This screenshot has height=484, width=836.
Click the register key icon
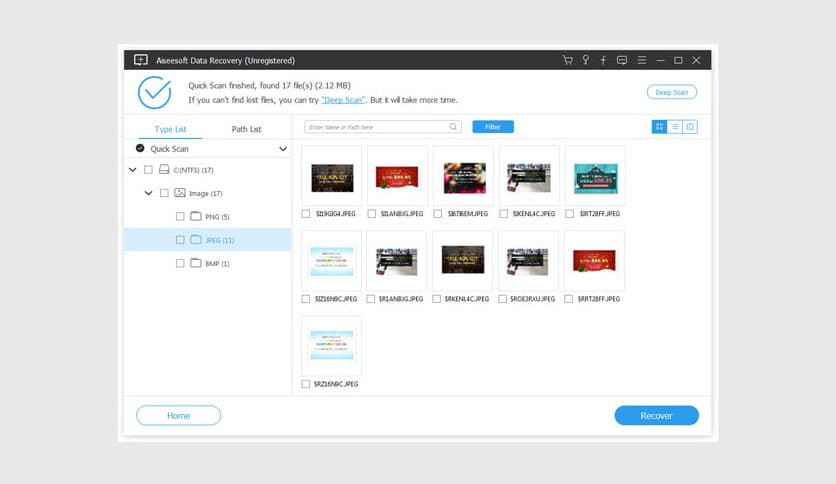coord(585,60)
